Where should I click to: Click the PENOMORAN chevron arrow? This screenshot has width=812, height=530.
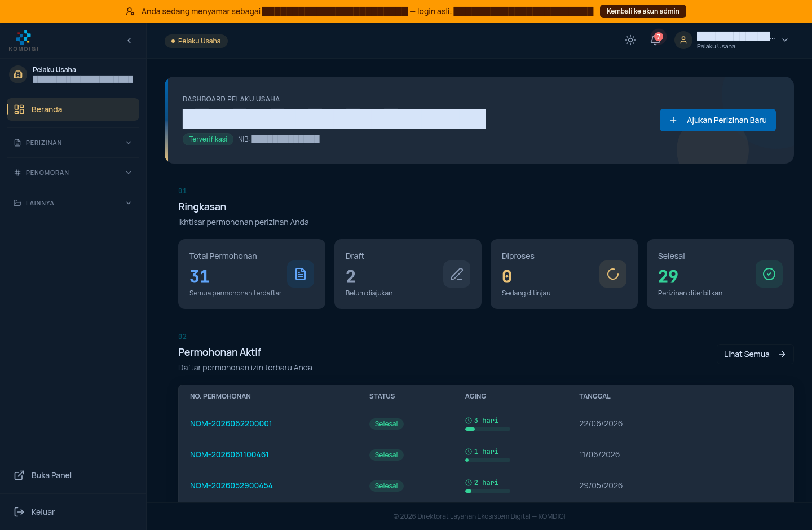pyautogui.click(x=129, y=173)
